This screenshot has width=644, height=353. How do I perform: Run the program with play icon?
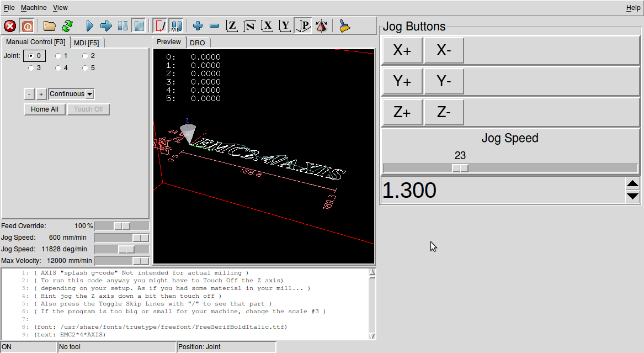89,27
